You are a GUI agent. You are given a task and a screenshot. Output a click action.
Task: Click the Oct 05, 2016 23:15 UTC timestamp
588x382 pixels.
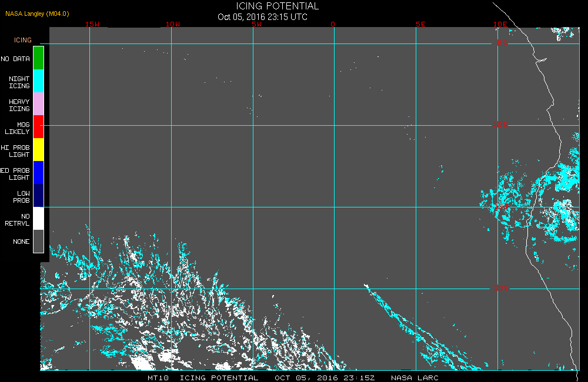click(x=262, y=17)
